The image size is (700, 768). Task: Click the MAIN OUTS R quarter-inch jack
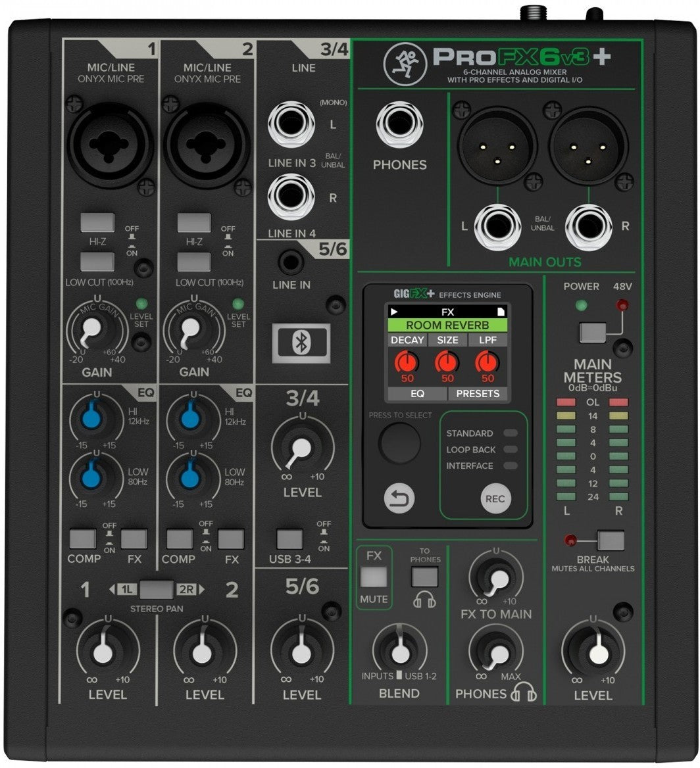pos(588,228)
